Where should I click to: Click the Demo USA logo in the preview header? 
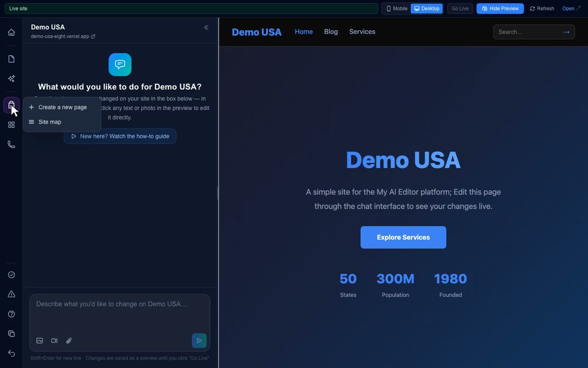(x=257, y=32)
